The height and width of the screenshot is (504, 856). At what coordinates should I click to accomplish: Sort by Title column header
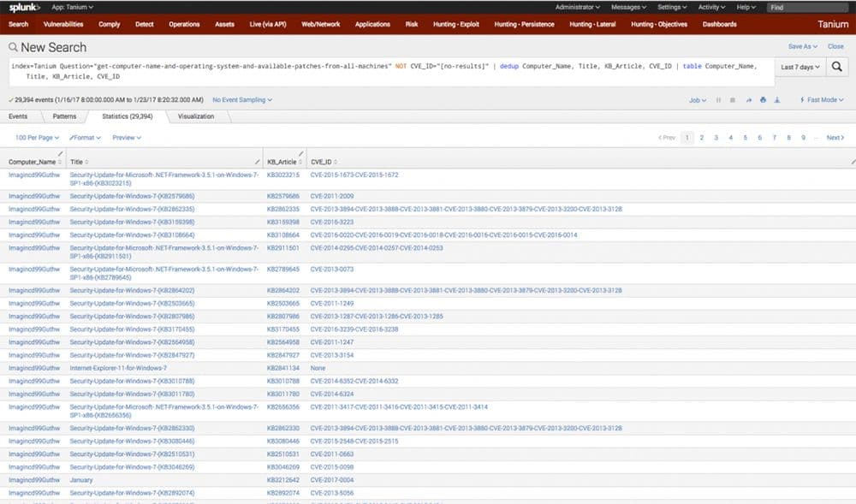coord(79,162)
